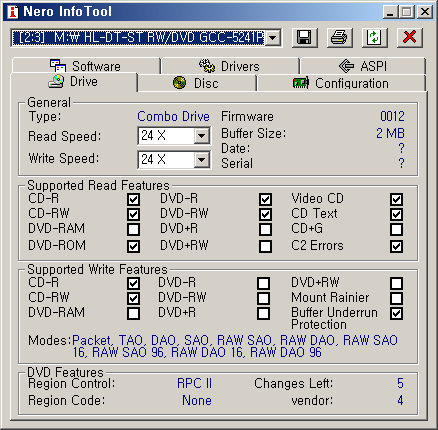Click the Save floppy disk icon
This screenshot has height=430, width=438.
click(x=304, y=37)
